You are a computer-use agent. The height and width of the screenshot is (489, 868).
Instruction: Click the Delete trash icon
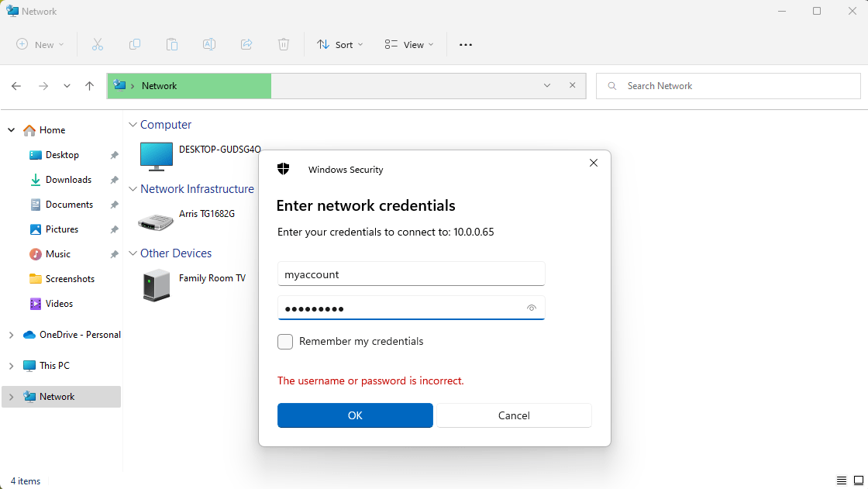284,44
